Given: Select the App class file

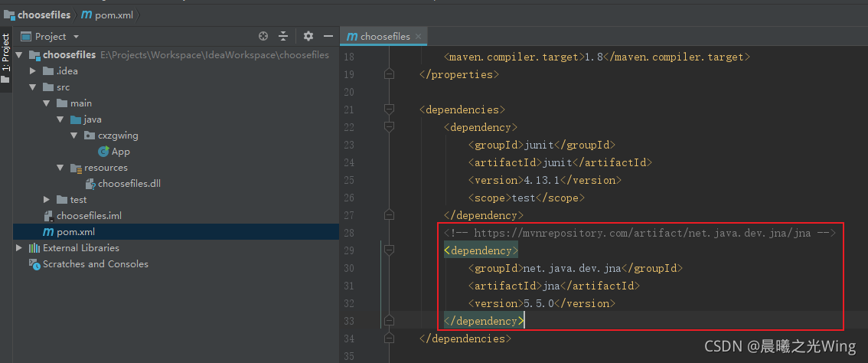Looking at the screenshot, I should (121, 152).
